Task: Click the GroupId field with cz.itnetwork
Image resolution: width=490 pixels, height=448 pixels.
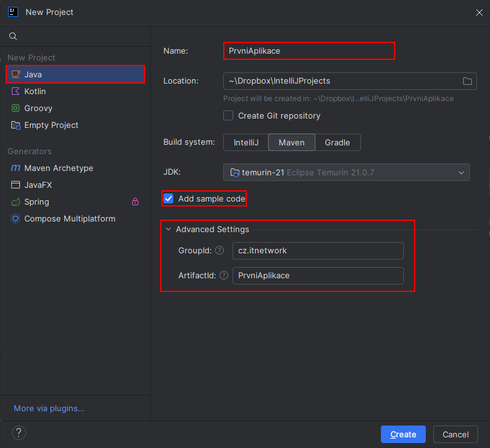Action: [318, 251]
